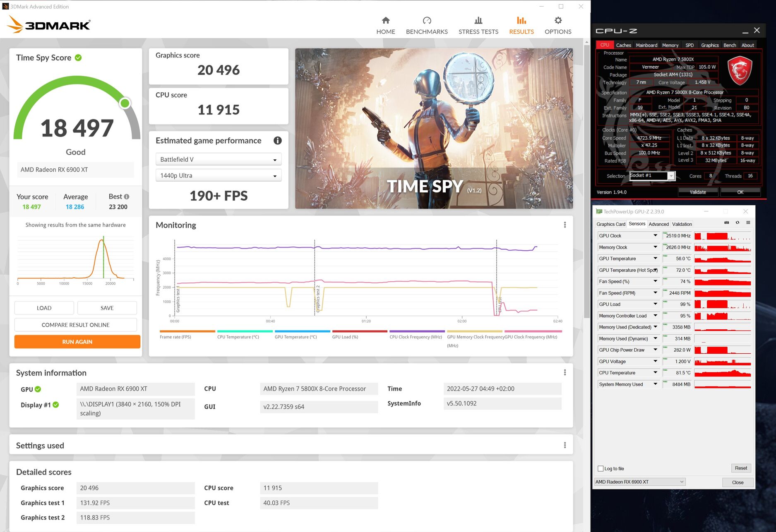Viewport: 776px width, 532px height.
Task: Click green check next to GPU label
Action: [38, 389]
